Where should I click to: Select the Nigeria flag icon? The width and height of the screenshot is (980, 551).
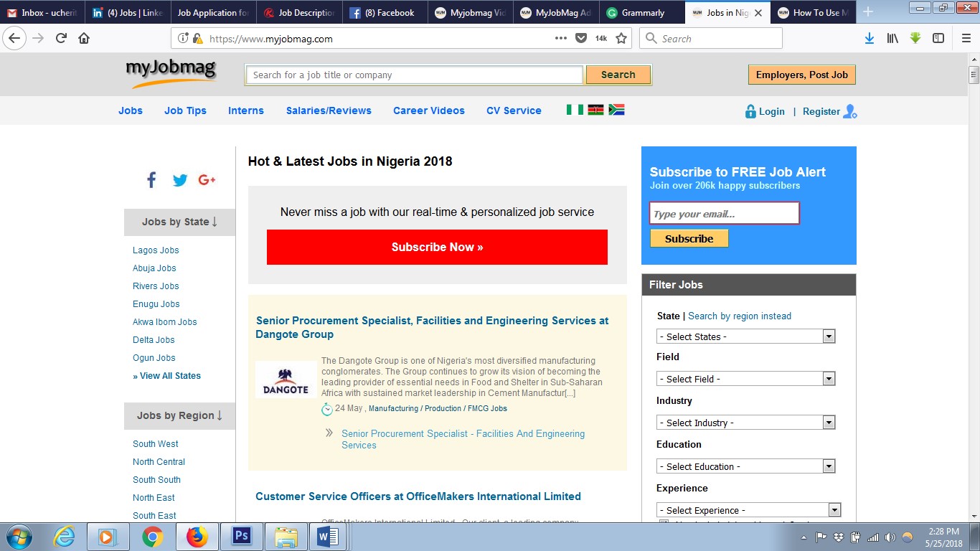pyautogui.click(x=575, y=110)
